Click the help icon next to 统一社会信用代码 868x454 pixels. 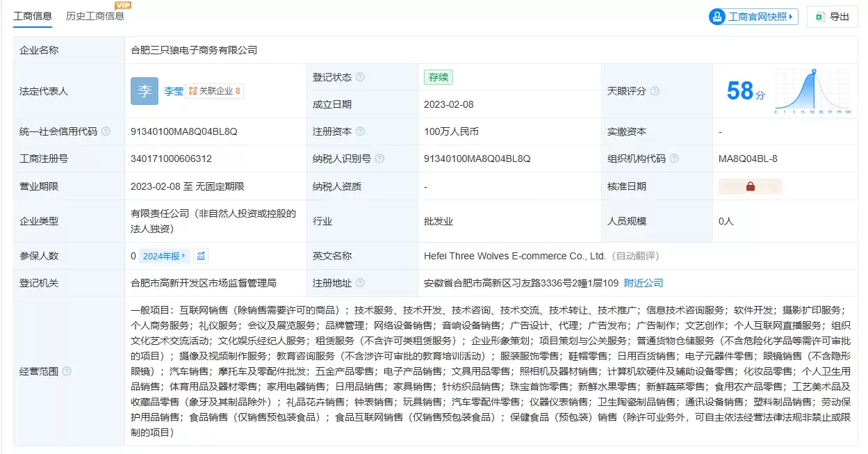106,131
